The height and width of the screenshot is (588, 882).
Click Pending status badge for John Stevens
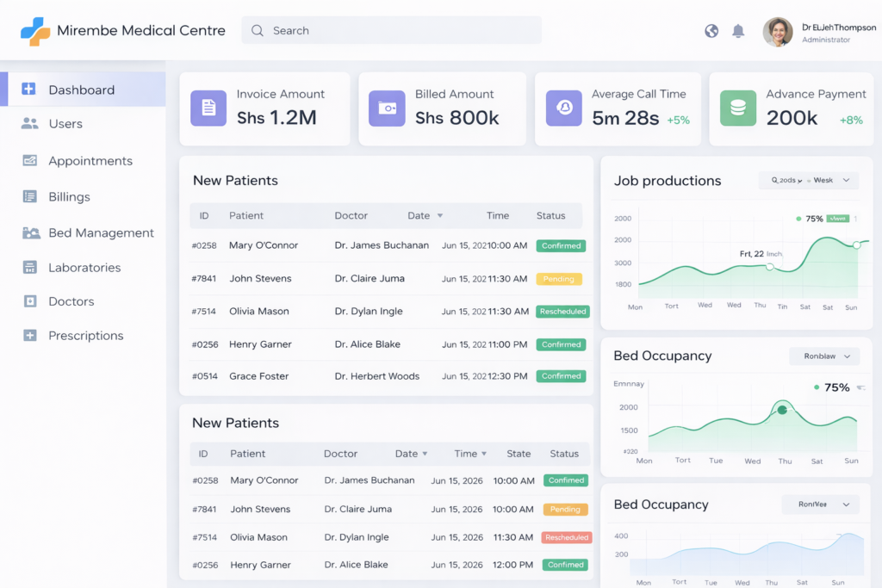pos(559,279)
